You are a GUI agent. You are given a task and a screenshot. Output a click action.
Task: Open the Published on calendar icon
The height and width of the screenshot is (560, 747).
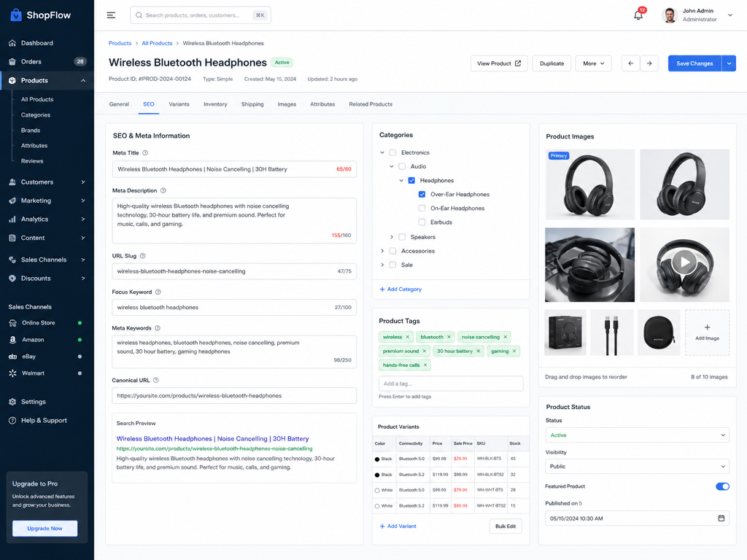tap(721, 518)
